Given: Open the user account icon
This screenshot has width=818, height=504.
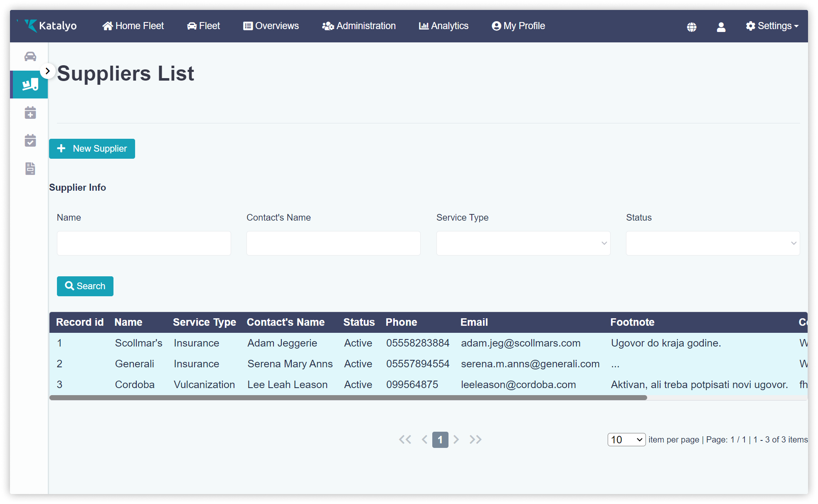Looking at the screenshot, I should click(x=721, y=27).
